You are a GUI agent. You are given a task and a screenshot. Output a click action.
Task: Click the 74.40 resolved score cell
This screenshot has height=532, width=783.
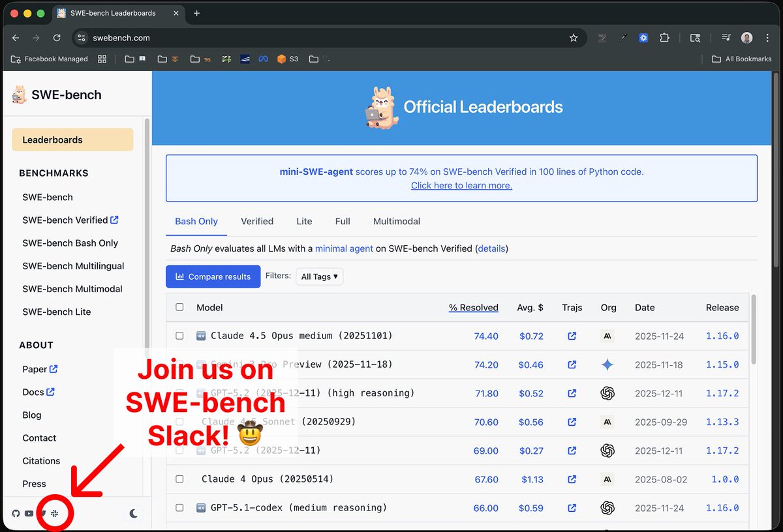point(486,336)
